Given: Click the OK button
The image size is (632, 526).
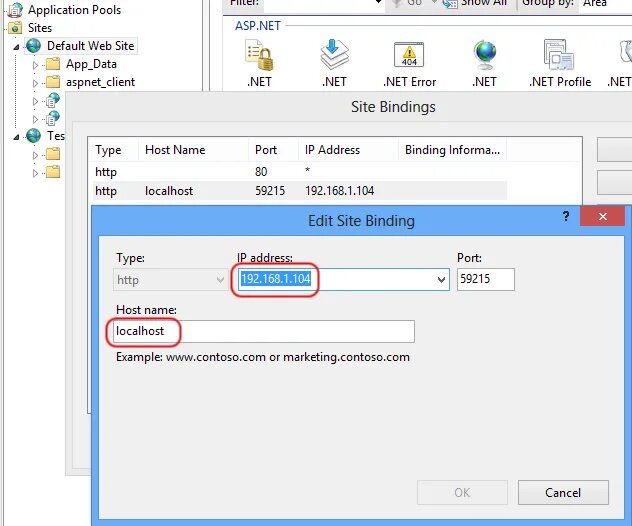Looking at the screenshot, I should coord(462,492).
